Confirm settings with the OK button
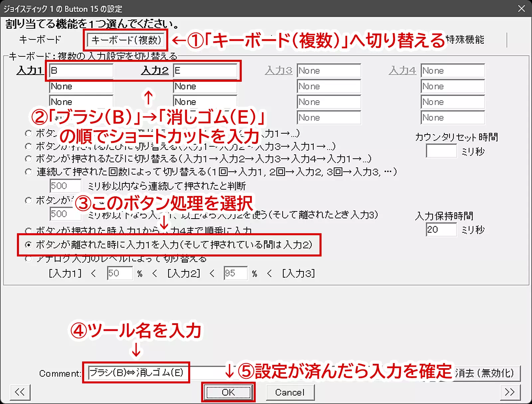The width and height of the screenshot is (532, 404). [x=228, y=392]
